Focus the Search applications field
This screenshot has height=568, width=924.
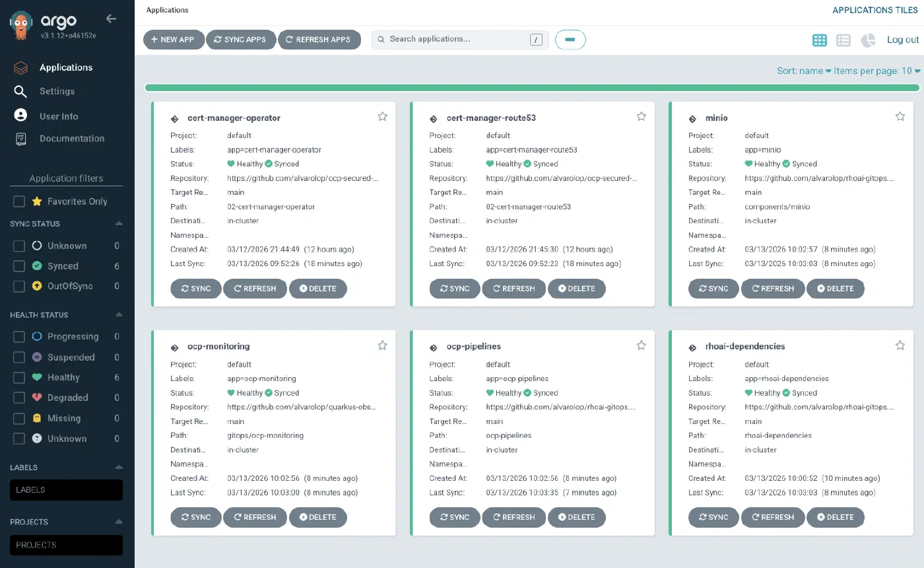(x=461, y=40)
